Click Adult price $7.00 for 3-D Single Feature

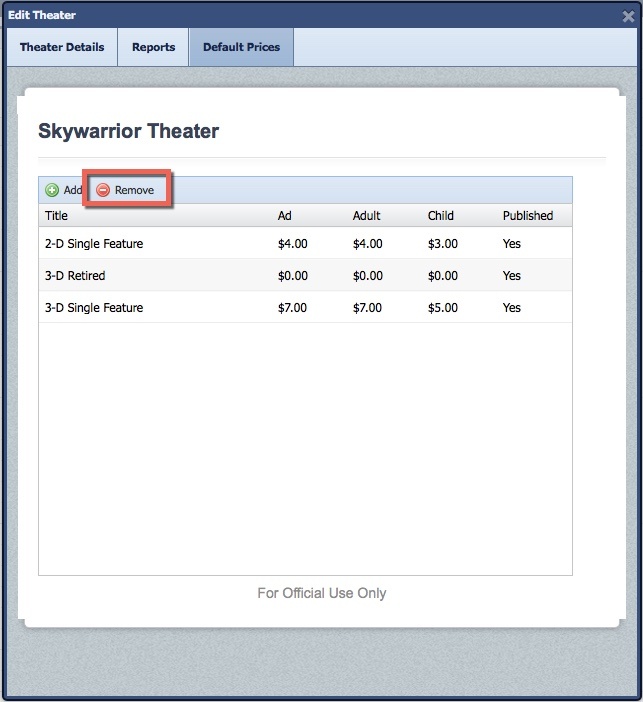click(x=367, y=308)
